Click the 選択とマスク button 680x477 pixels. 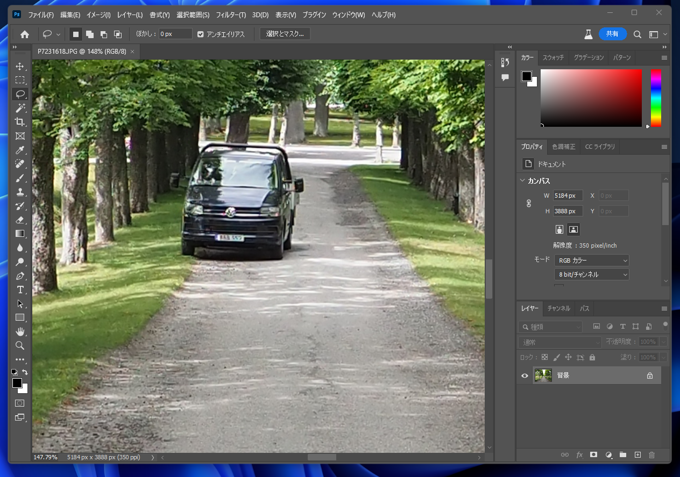pyautogui.click(x=285, y=34)
